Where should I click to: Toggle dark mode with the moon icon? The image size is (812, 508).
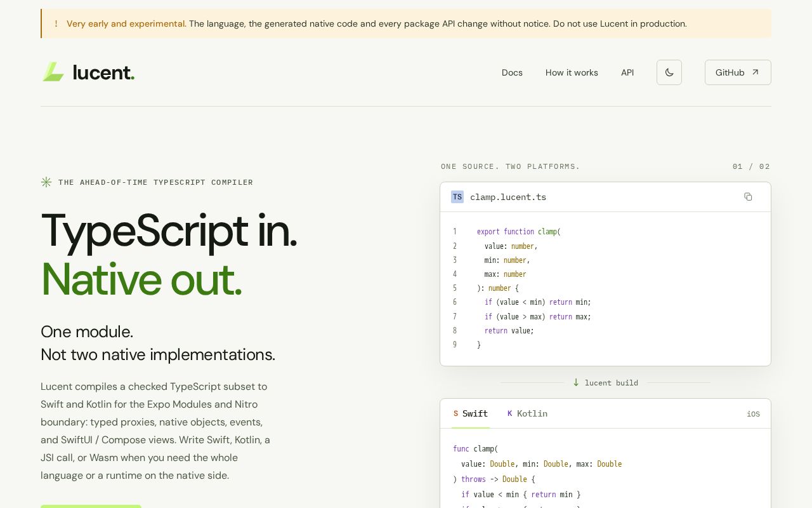click(x=669, y=72)
